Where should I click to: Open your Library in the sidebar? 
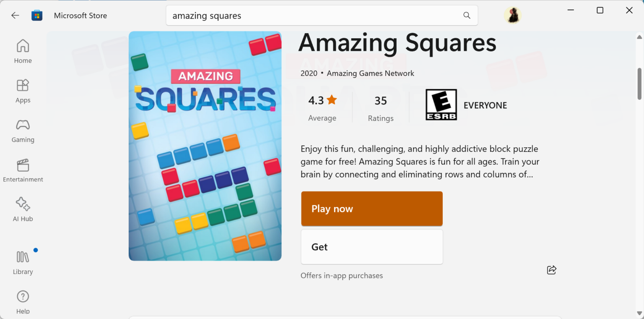[23, 261]
